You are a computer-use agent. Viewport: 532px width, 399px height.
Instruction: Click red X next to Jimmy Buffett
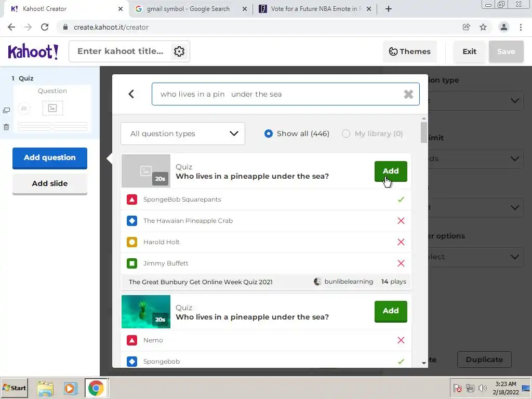click(x=401, y=263)
